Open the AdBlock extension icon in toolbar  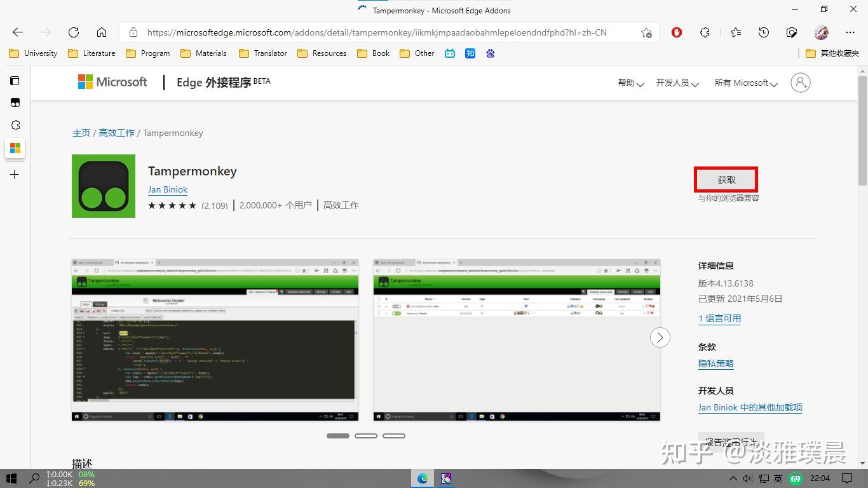click(676, 32)
